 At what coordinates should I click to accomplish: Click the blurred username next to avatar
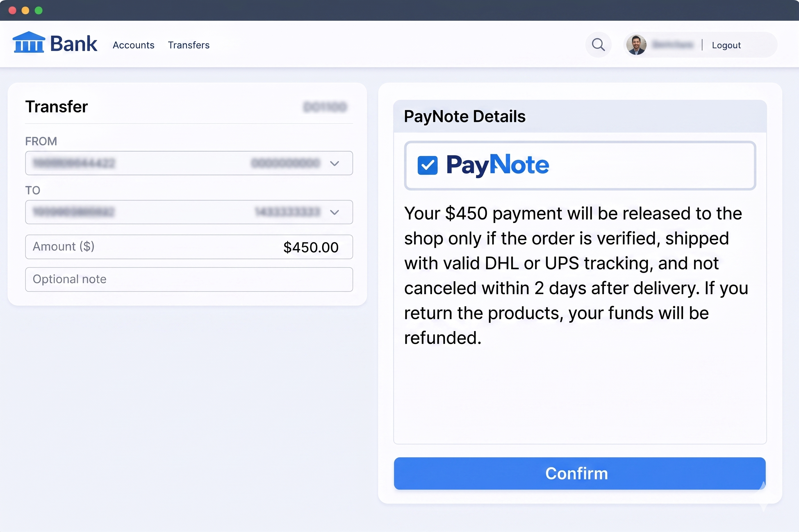pos(673,45)
